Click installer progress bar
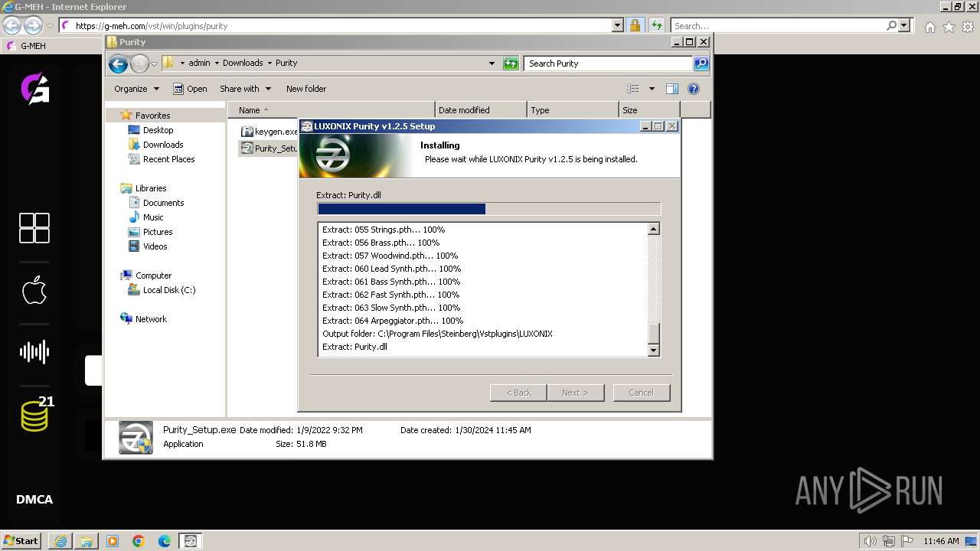The image size is (980, 551). [488, 209]
